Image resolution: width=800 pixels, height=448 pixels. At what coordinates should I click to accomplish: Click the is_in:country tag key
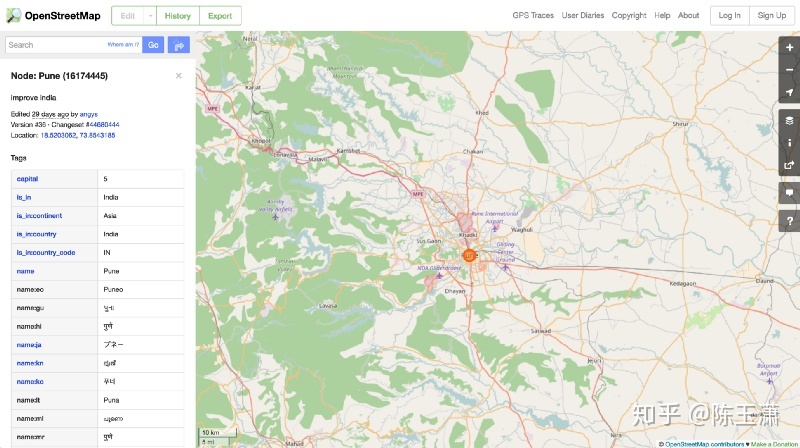(x=36, y=234)
